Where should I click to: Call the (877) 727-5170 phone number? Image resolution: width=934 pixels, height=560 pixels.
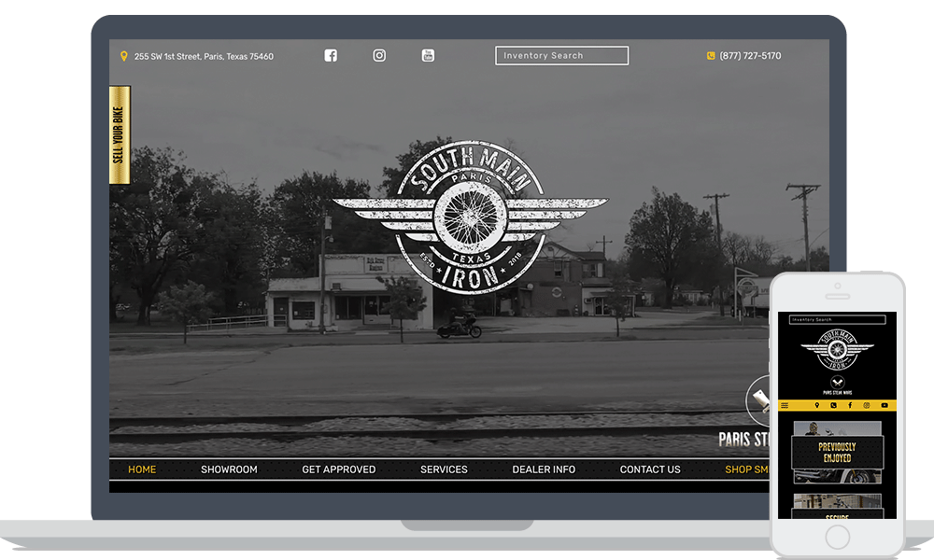(x=750, y=55)
